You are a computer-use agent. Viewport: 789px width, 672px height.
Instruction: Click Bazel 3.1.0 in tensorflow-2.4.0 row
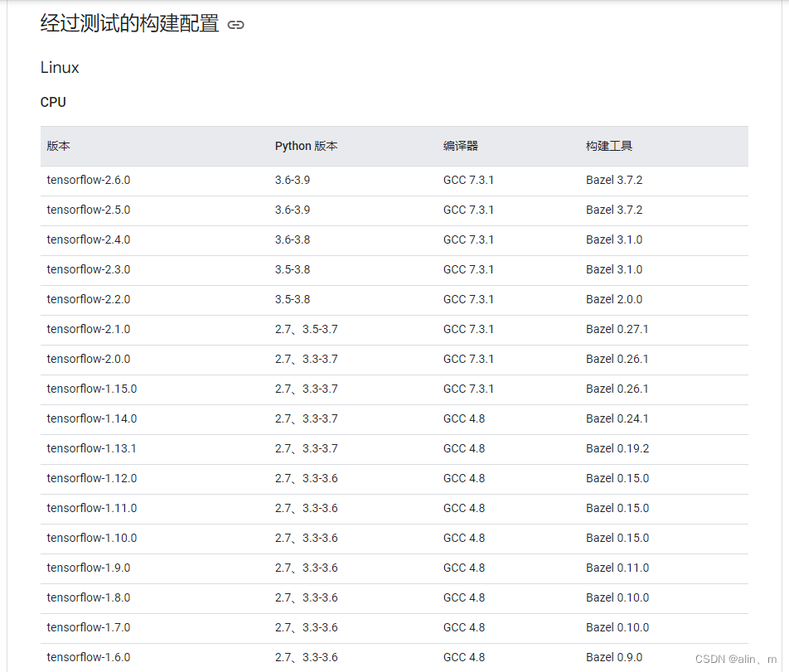click(614, 239)
